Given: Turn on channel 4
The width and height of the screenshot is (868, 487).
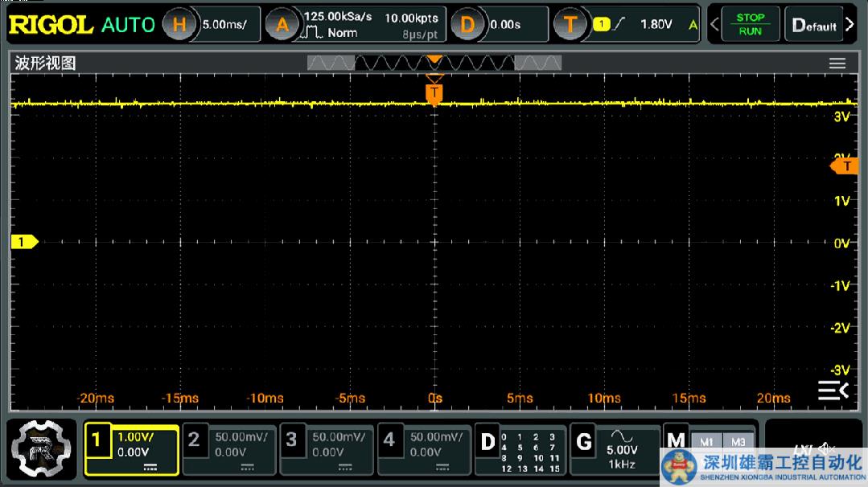Looking at the screenshot, I should [x=389, y=440].
